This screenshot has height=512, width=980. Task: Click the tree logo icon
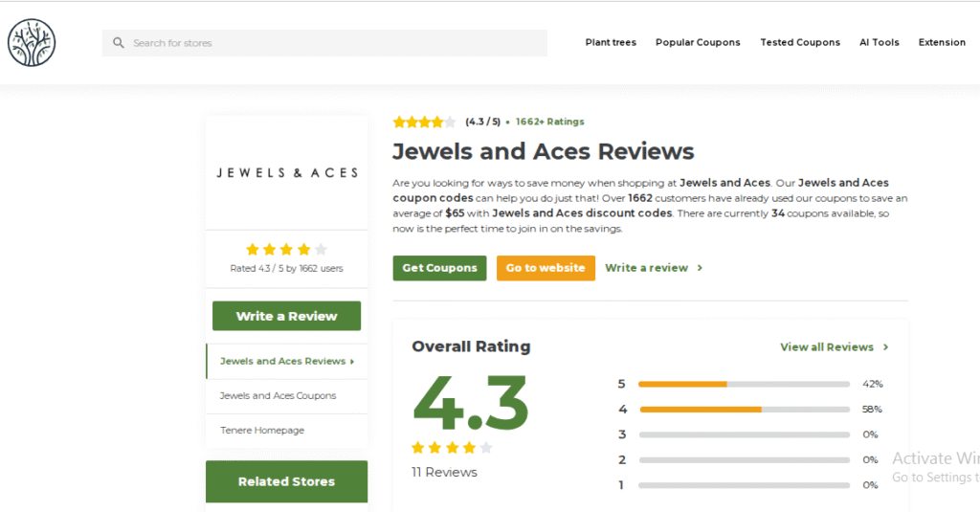click(x=32, y=43)
